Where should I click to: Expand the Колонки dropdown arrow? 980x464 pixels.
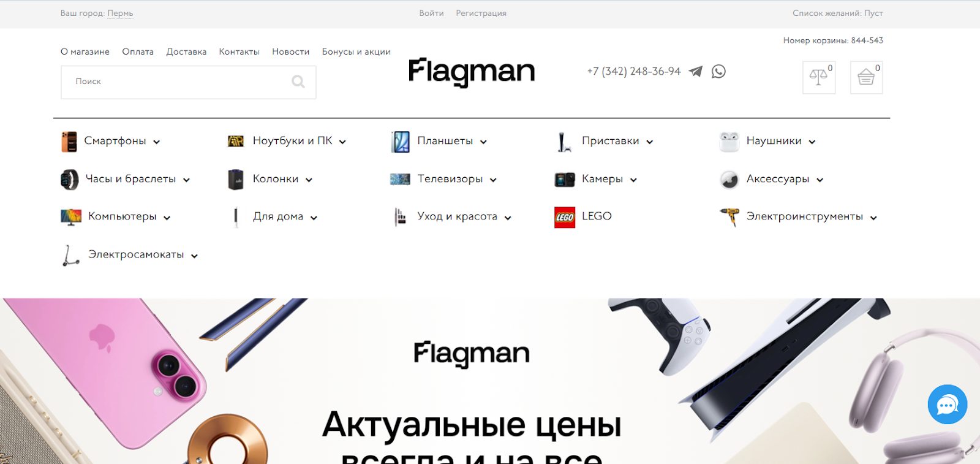(x=309, y=180)
